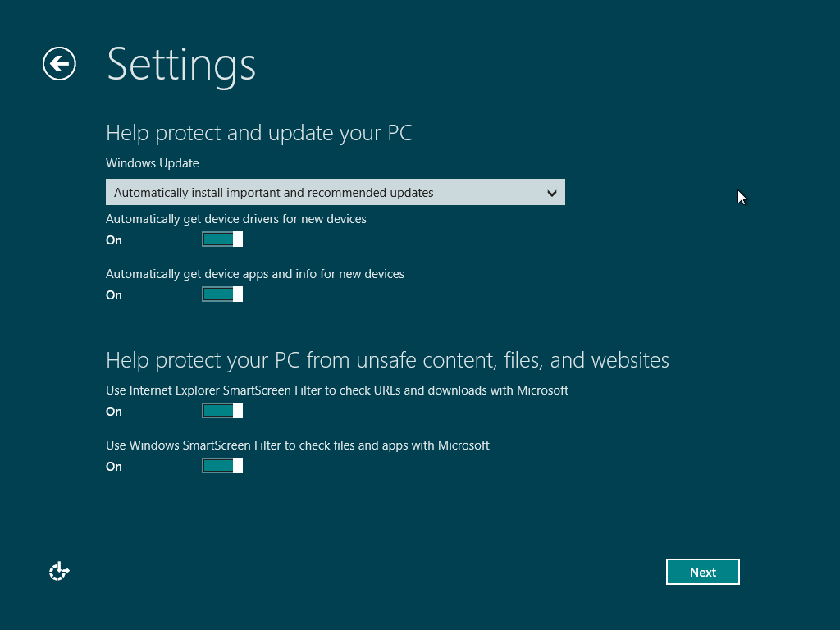Click the 'Help protect and update your PC' heading

click(259, 133)
